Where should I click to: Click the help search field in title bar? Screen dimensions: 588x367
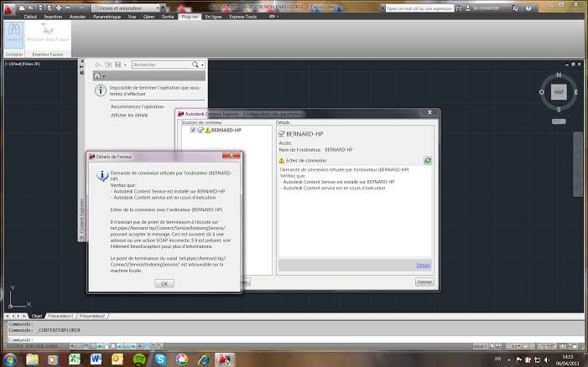coord(419,8)
